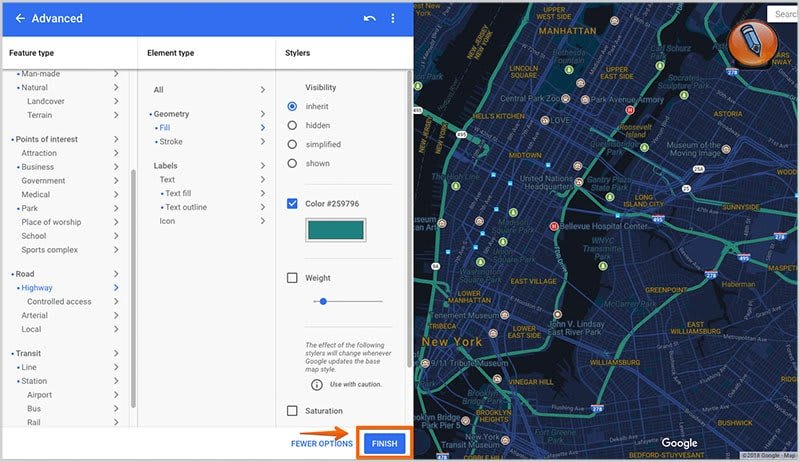Select Station transit type
Image resolution: width=800 pixels, height=462 pixels.
tap(34, 381)
